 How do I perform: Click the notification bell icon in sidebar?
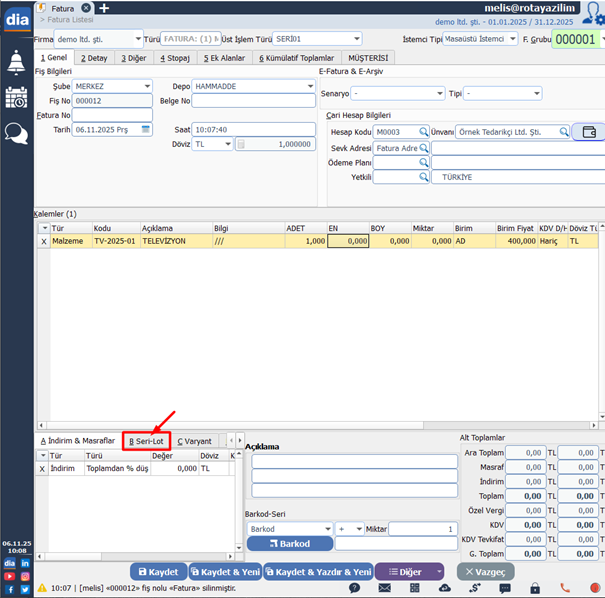[16, 62]
